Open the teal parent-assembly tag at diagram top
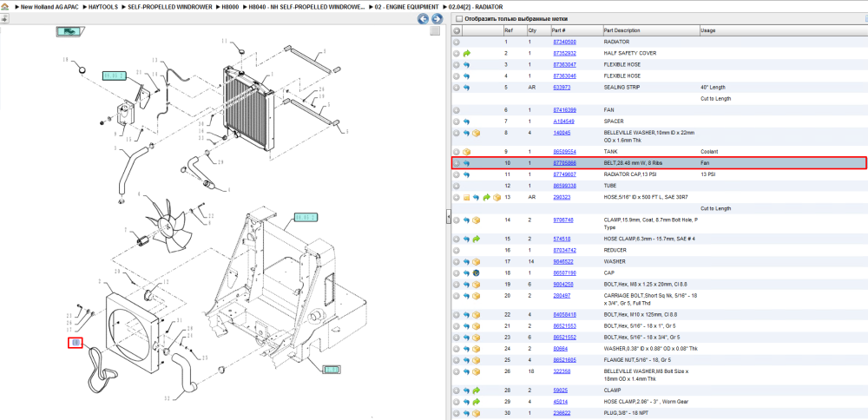This screenshot has width=868, height=420. pyautogui.click(x=69, y=31)
